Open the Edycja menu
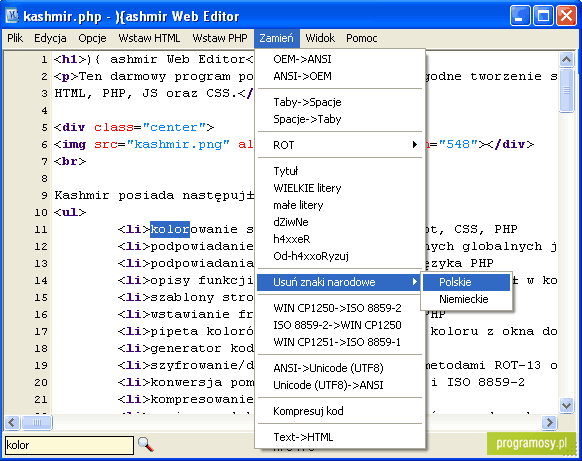This screenshot has width=582, height=461. click(50, 38)
